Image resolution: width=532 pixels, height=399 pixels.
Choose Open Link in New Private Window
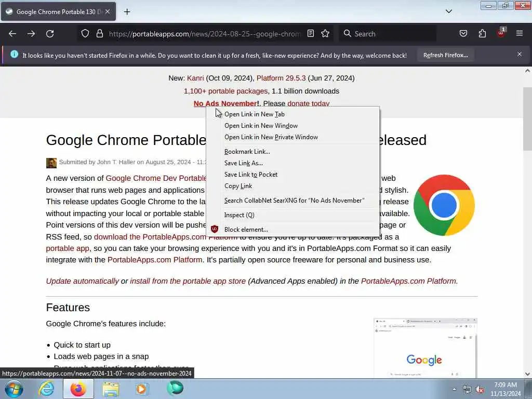click(292, 137)
